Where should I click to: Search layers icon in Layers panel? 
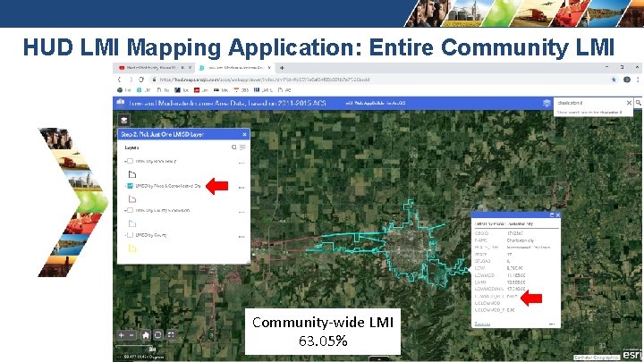(233, 147)
